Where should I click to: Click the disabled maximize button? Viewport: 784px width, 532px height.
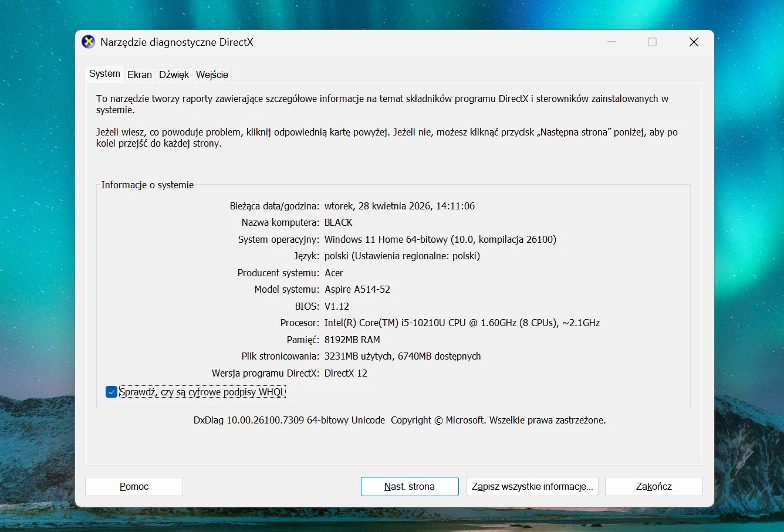tap(652, 42)
